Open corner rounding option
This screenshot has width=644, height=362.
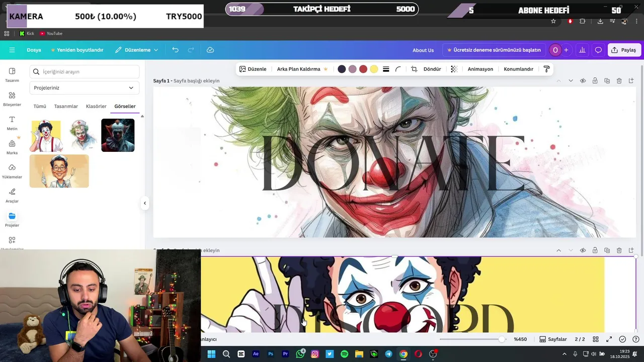[398, 69]
